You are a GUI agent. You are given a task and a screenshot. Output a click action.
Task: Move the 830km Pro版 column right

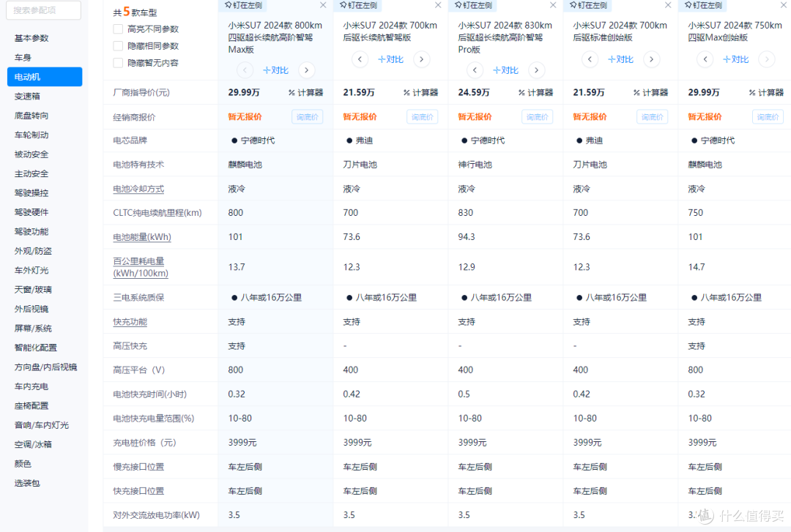point(536,70)
